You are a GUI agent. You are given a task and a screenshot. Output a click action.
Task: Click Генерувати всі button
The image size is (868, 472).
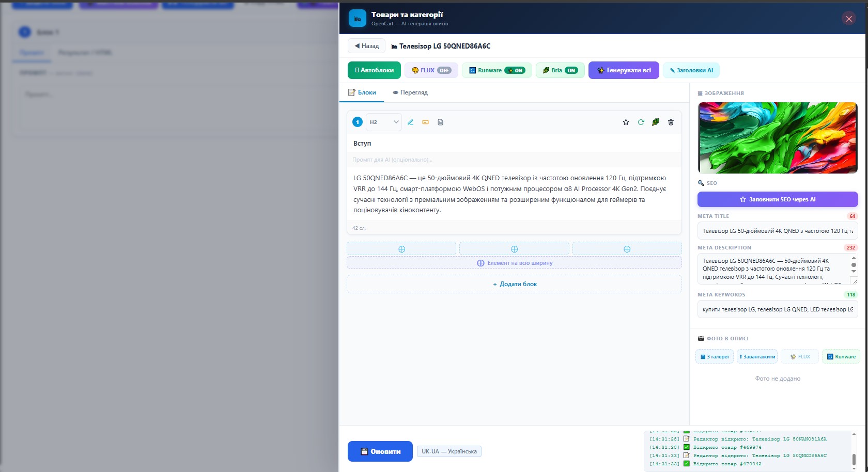624,70
